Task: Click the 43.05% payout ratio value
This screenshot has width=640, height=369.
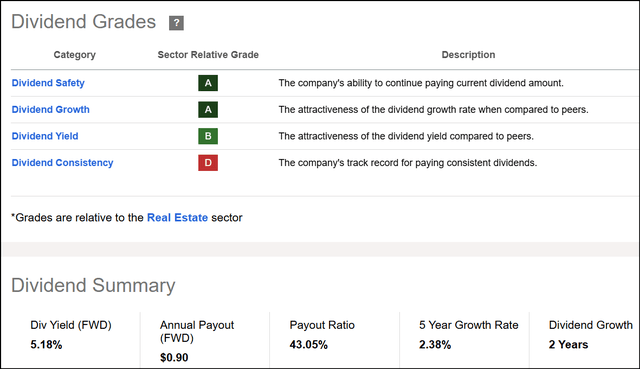Action: (x=309, y=345)
